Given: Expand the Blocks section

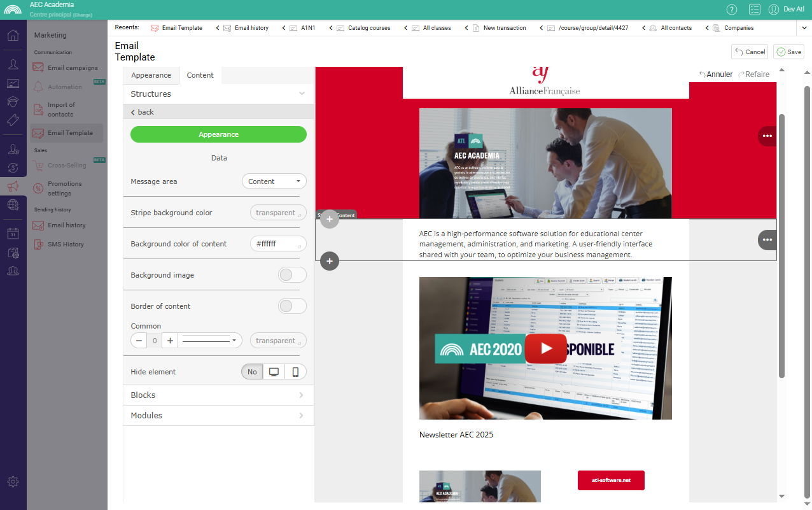Looking at the screenshot, I should point(218,395).
